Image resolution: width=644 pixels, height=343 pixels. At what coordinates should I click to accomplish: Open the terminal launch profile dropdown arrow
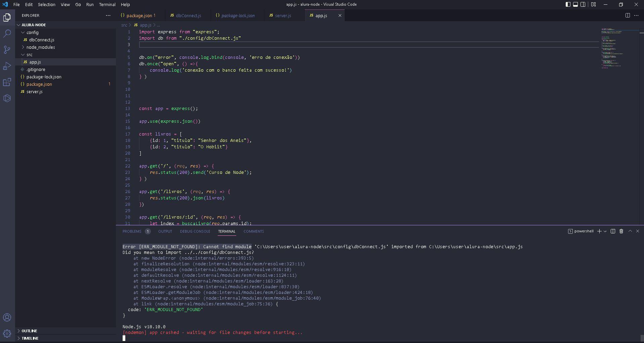click(605, 231)
